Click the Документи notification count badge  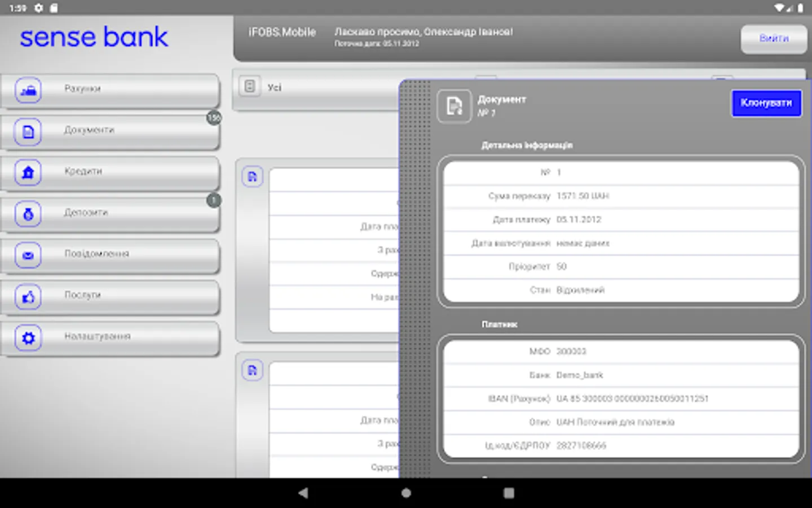tap(214, 117)
